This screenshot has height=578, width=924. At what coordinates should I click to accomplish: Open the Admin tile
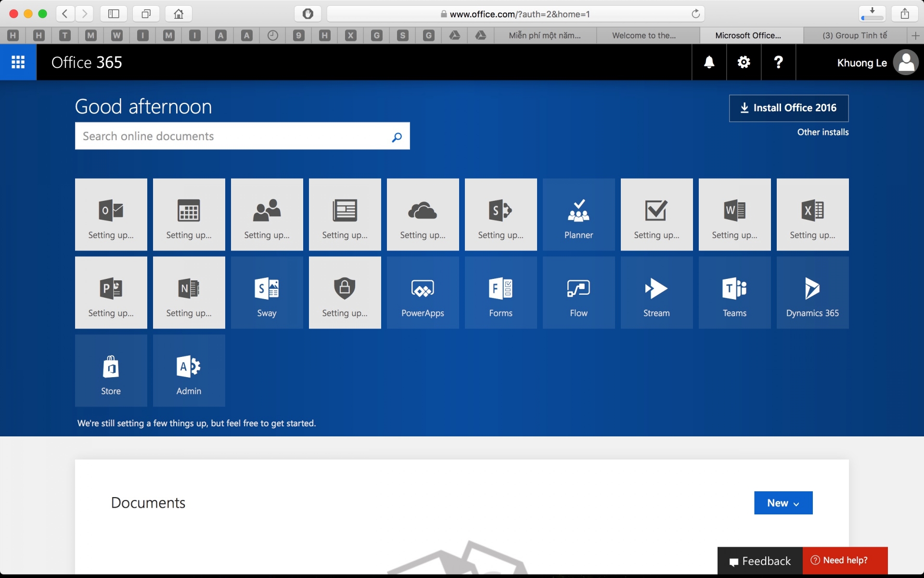189,370
